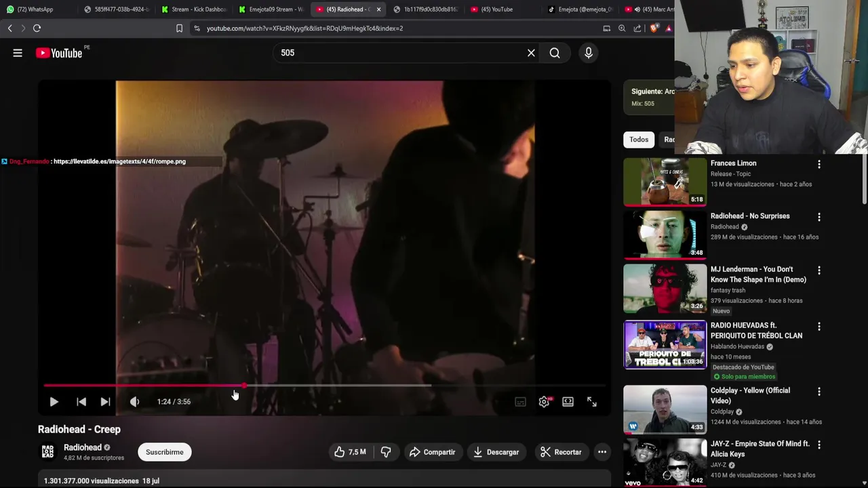View site information icon in address bar

pyautogui.click(x=197, y=28)
